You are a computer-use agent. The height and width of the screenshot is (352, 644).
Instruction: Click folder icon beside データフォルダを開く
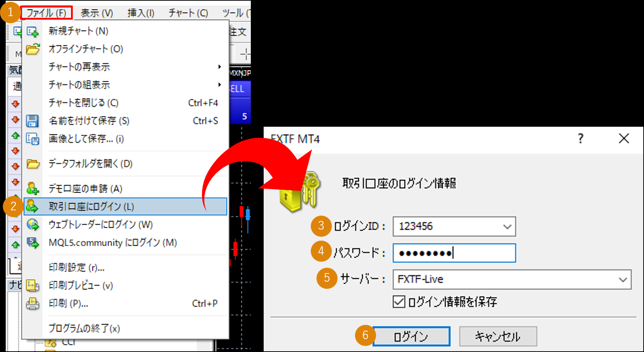(x=33, y=164)
